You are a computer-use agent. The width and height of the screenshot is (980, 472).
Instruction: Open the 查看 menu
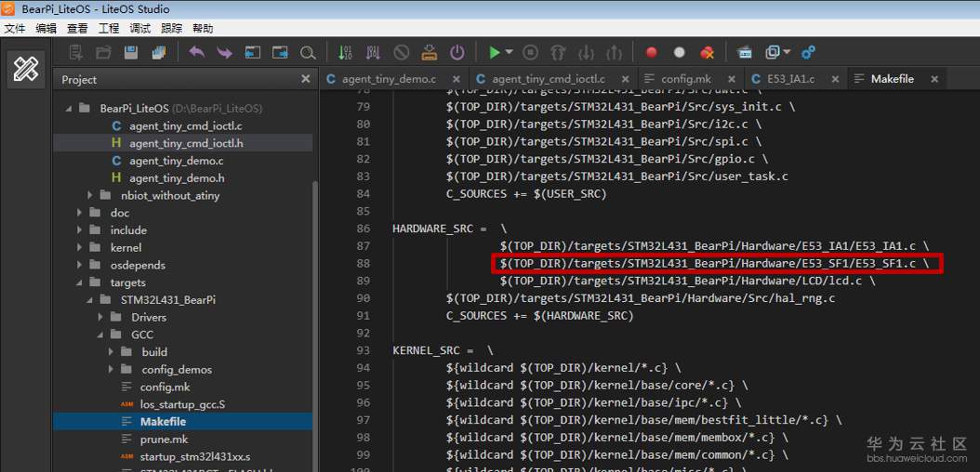(77, 28)
